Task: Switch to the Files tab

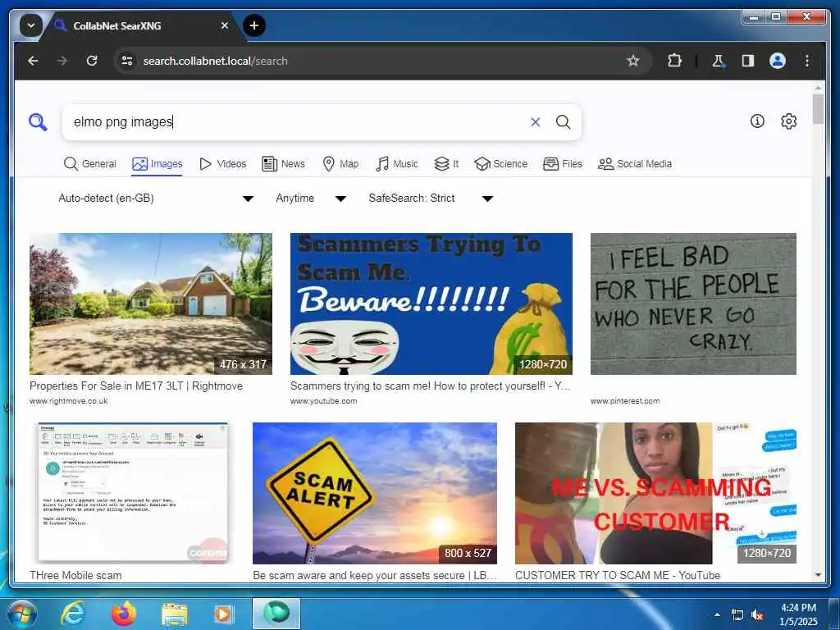Action: (x=563, y=164)
